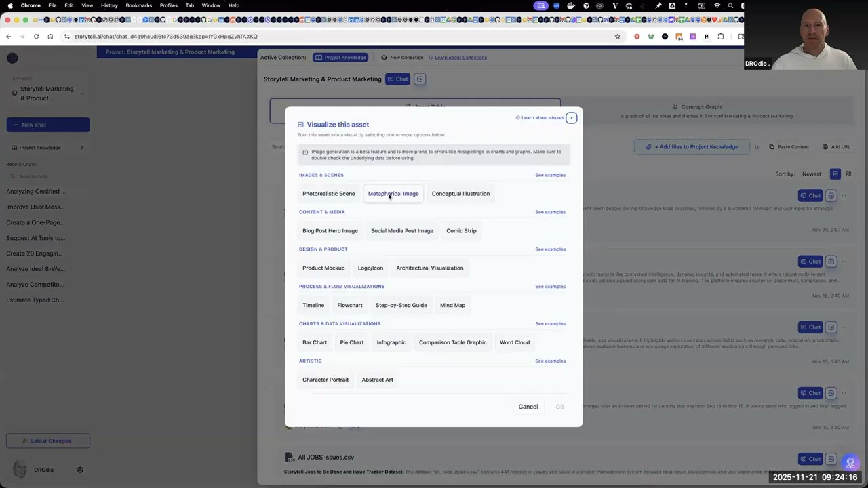The height and width of the screenshot is (488, 868).
Task: Switch to grid view icon
Action: (x=848, y=174)
